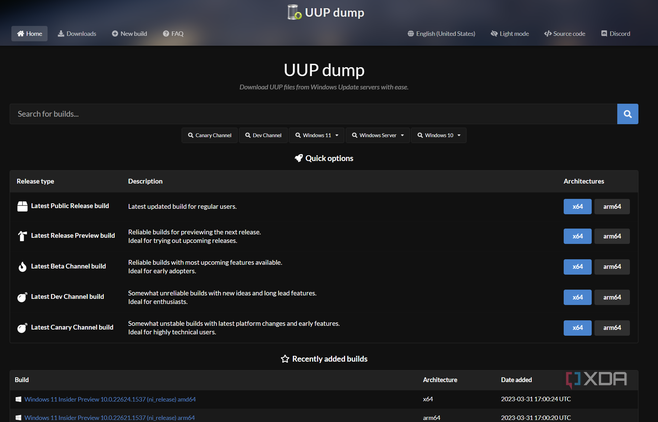Open Windows 11 Insider Preview 10.0.22621.1537 arm64 build
This screenshot has height=422, width=658.
coord(110,418)
